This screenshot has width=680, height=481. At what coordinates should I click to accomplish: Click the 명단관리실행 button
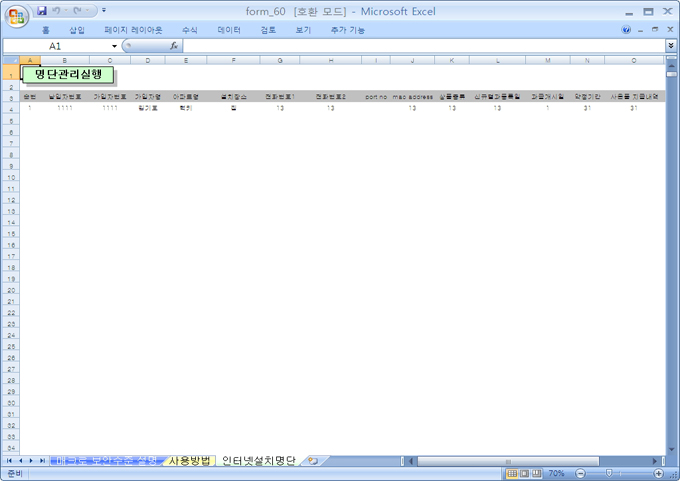tap(69, 75)
